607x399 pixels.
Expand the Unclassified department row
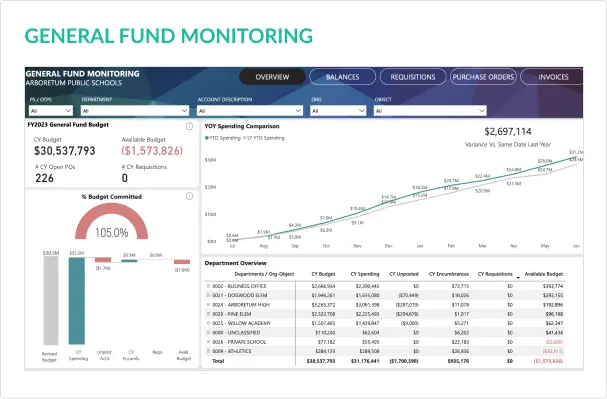pos(208,332)
